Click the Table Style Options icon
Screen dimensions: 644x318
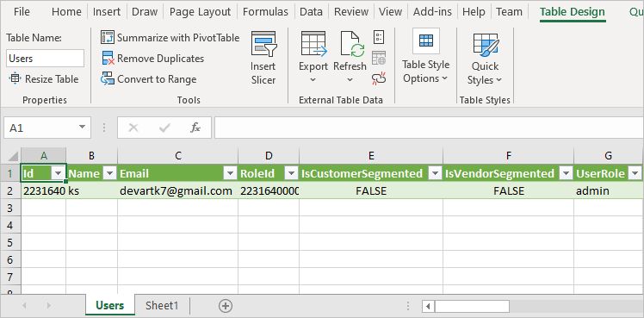[x=426, y=41]
